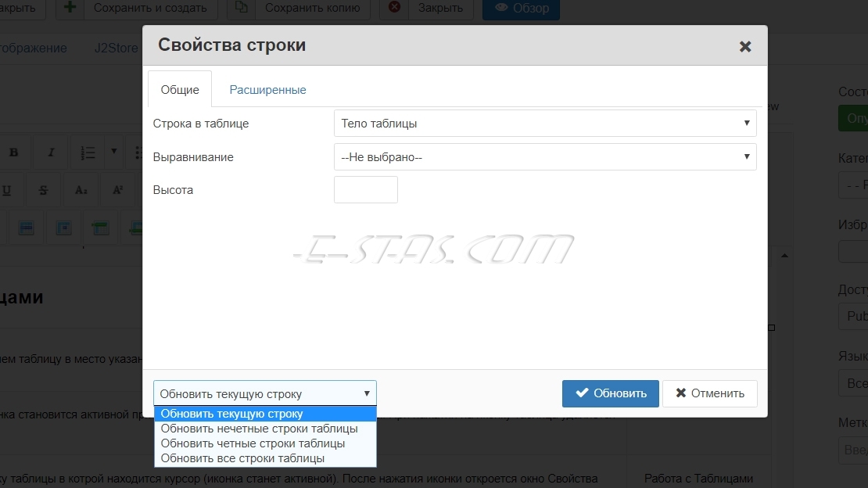Viewport: 868px width, 488px height.
Task: Open the Выравнивание dropdown
Action: [x=545, y=156]
